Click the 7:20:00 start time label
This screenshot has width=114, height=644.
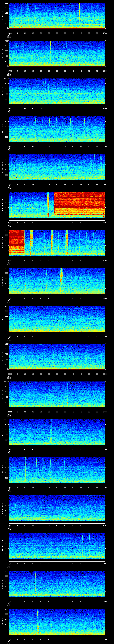point(9,184)
